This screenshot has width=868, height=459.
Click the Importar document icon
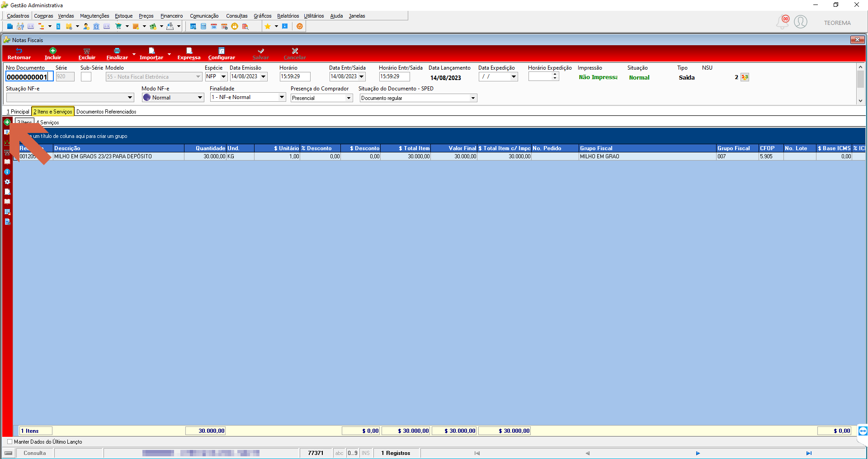pos(151,51)
